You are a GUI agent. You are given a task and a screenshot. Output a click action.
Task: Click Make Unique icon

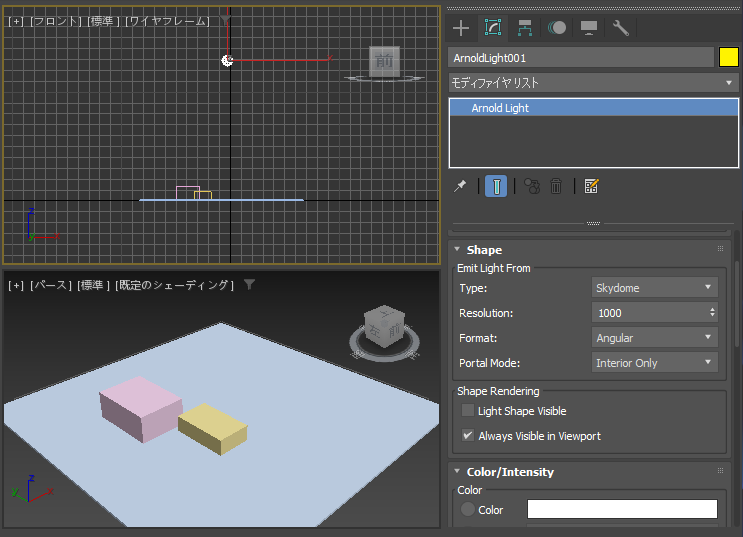(532, 186)
